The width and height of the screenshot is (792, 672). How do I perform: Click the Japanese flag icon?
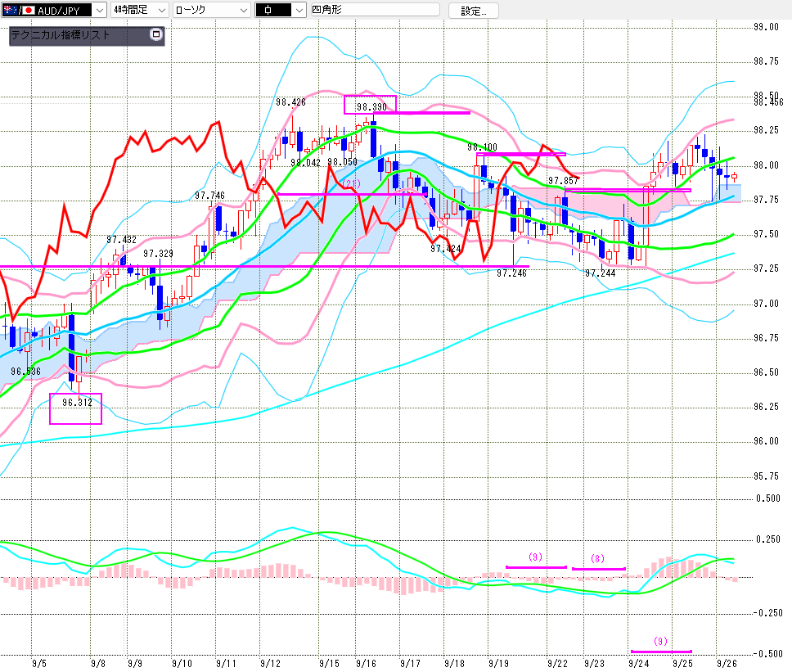29,11
